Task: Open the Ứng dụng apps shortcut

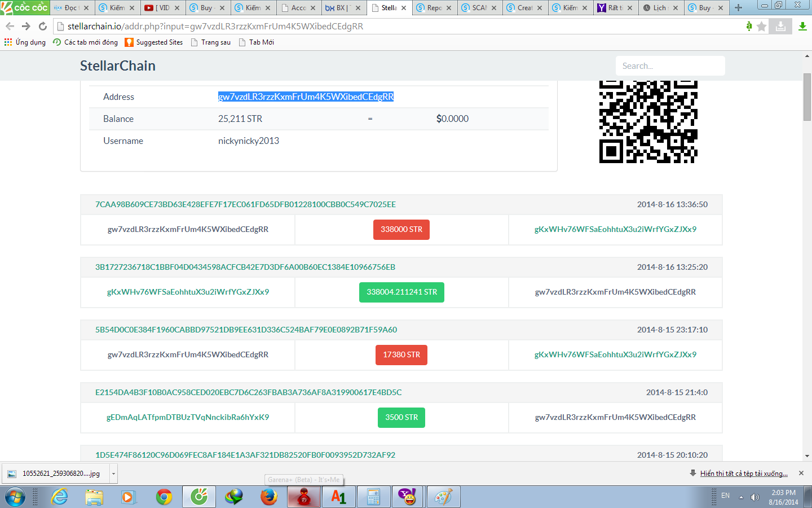Action: coord(25,42)
